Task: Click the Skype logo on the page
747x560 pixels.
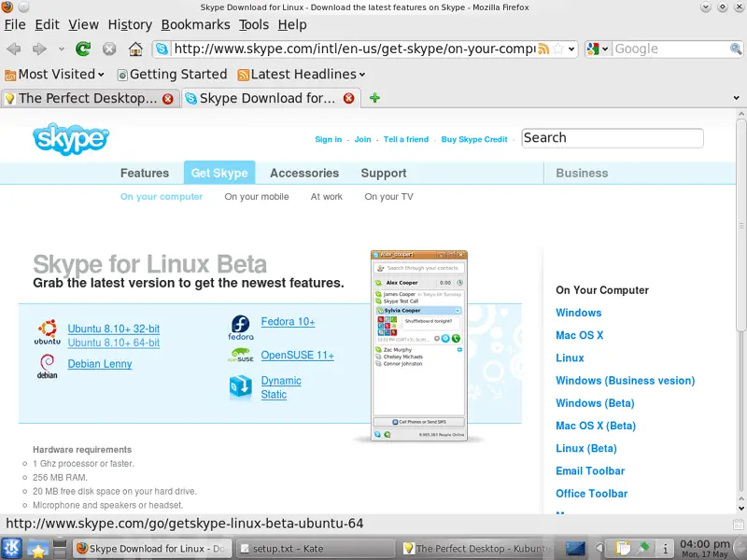Action: tap(71, 138)
